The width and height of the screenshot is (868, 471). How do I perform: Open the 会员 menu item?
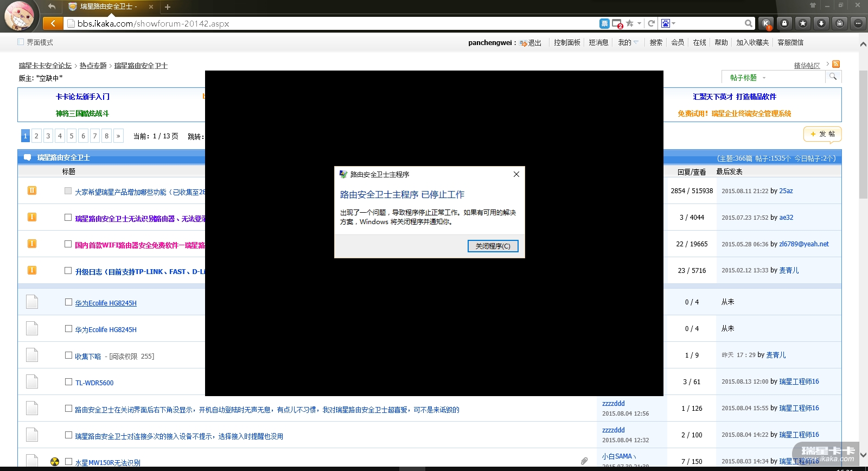click(x=678, y=42)
